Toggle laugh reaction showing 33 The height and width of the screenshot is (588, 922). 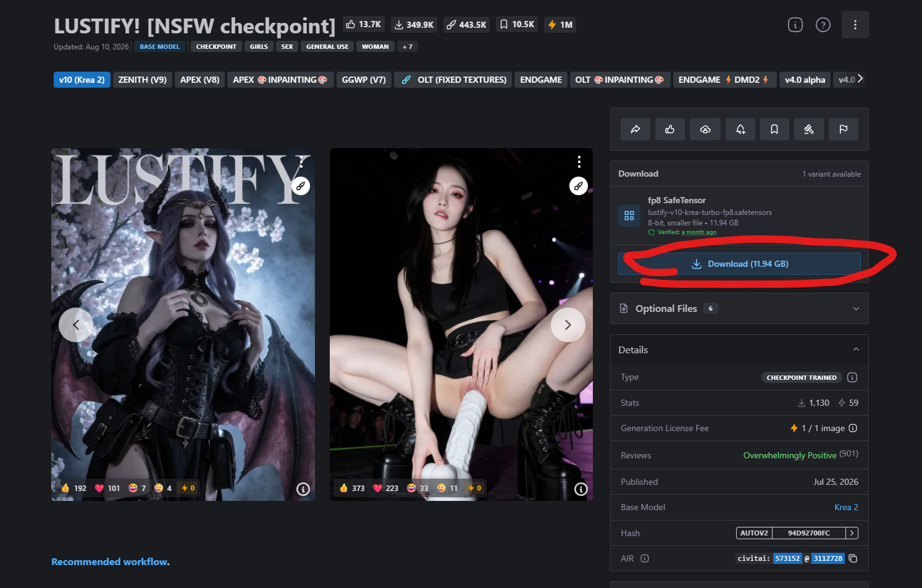coord(417,488)
